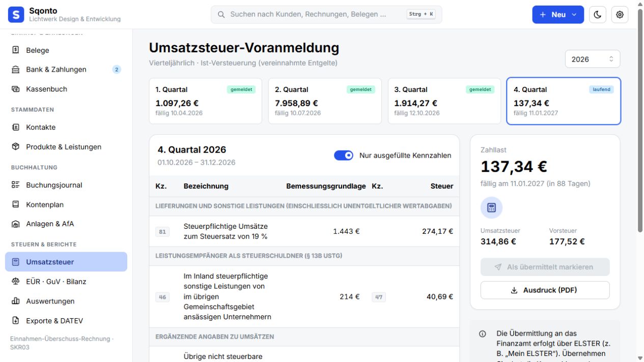Viewport: 644px width, 362px height.
Task: Expand the Neu button chevron
Action: (574, 15)
